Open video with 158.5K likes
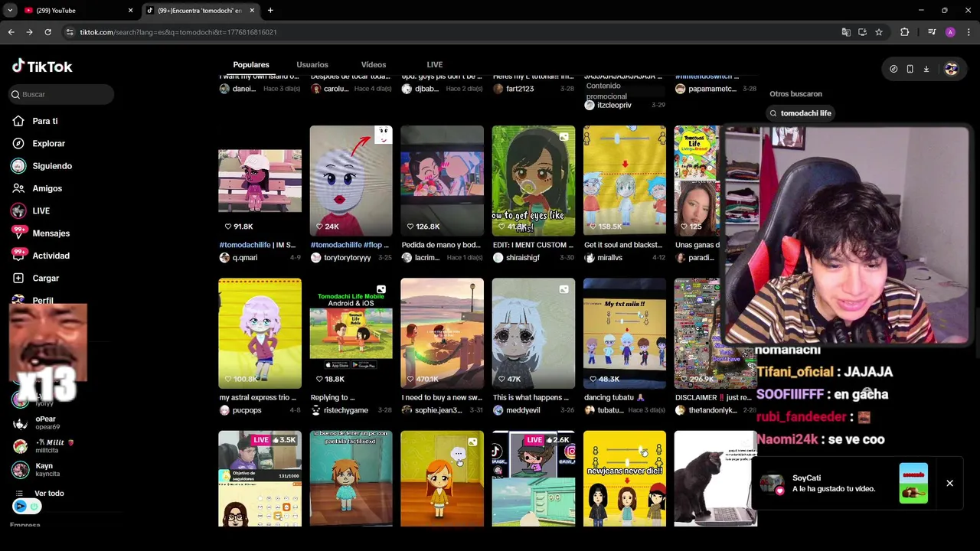 pos(625,181)
